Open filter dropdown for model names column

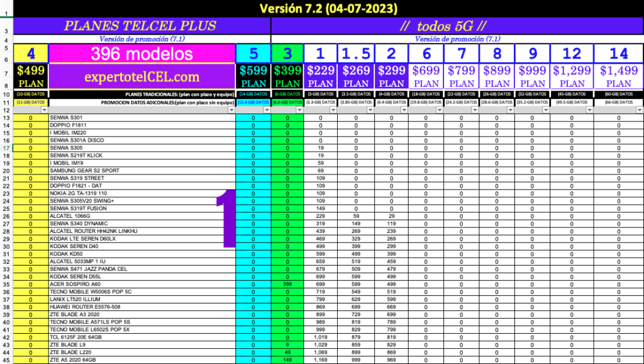[231, 110]
